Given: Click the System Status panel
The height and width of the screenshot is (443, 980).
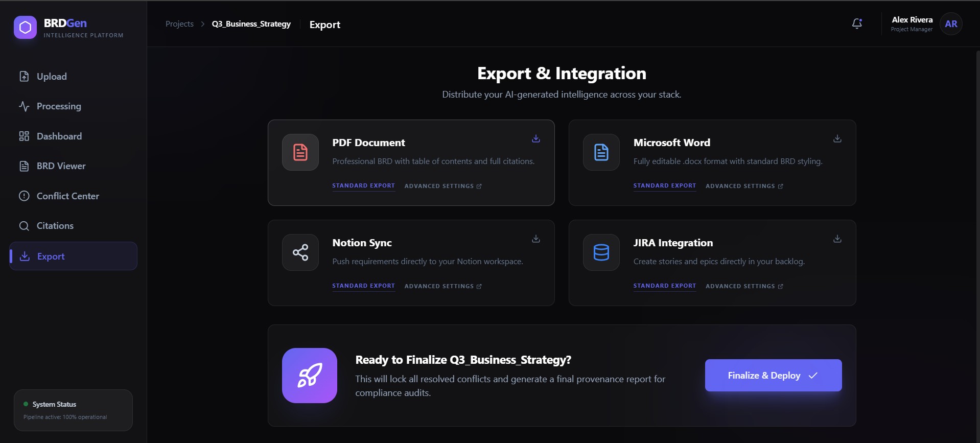Looking at the screenshot, I should (73, 410).
